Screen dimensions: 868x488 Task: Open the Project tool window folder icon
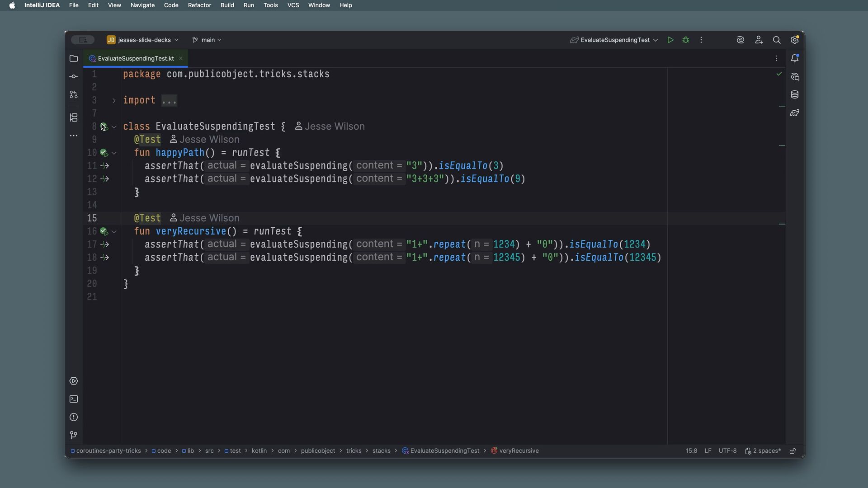click(x=74, y=58)
